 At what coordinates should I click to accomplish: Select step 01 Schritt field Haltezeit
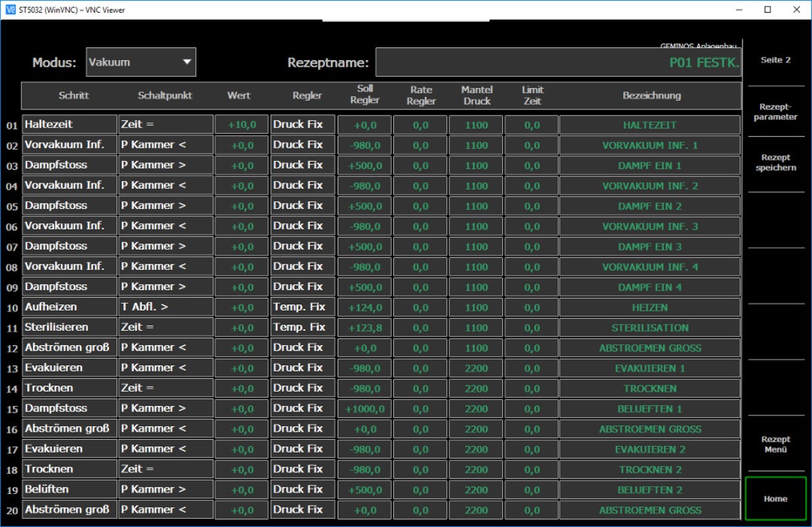(x=70, y=125)
